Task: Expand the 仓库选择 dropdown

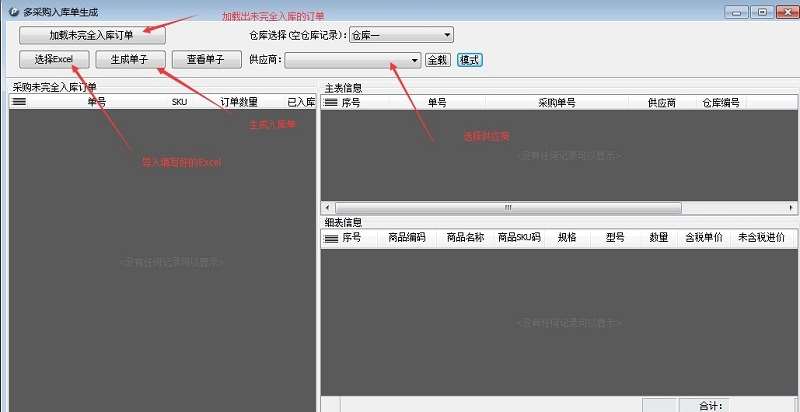Action: [446, 35]
